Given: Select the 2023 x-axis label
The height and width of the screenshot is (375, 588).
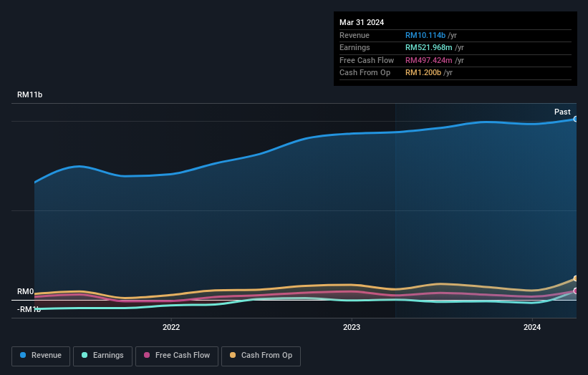Looking at the screenshot, I should (x=352, y=328).
